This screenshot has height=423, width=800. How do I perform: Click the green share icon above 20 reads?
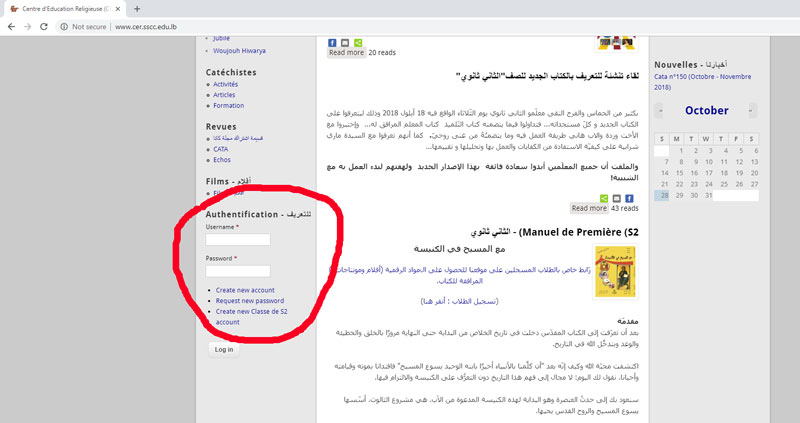(358, 43)
